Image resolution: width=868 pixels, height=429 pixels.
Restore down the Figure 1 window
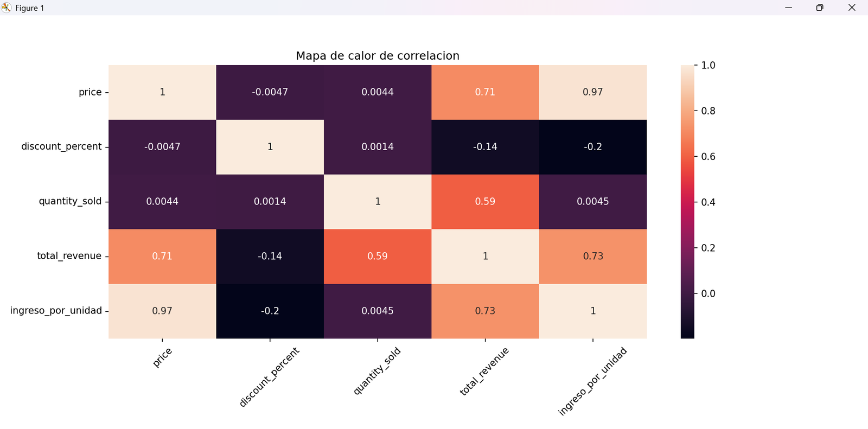(x=819, y=8)
